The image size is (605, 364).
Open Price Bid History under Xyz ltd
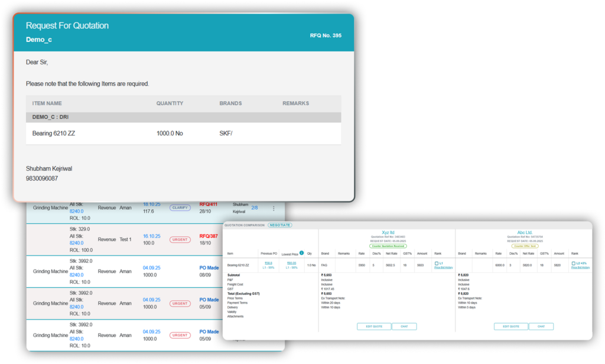443,268
